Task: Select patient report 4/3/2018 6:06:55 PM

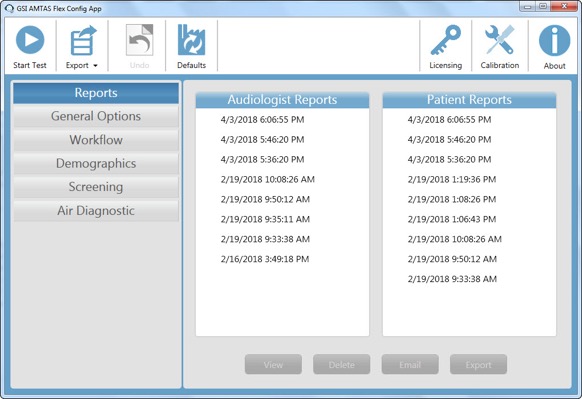Action: (449, 120)
